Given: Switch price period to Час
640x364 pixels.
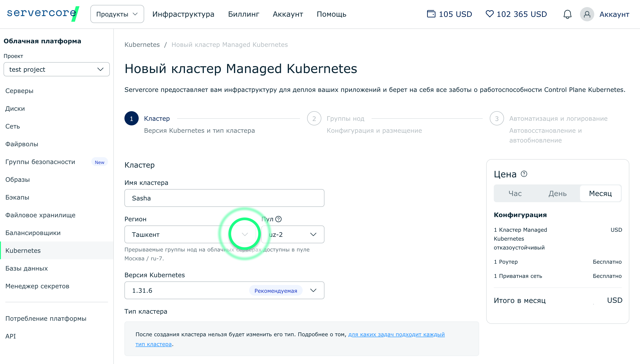Looking at the screenshot, I should point(515,194).
